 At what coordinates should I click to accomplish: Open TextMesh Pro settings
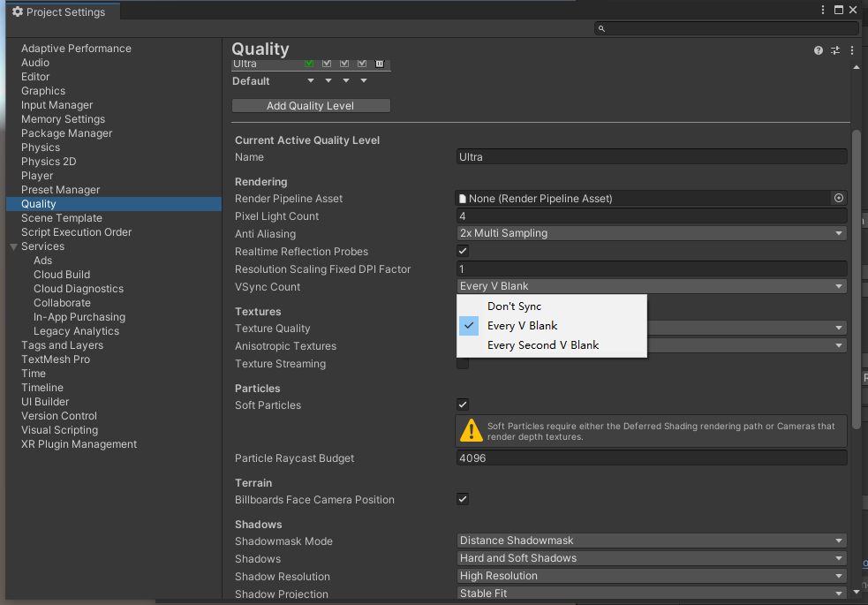[56, 359]
